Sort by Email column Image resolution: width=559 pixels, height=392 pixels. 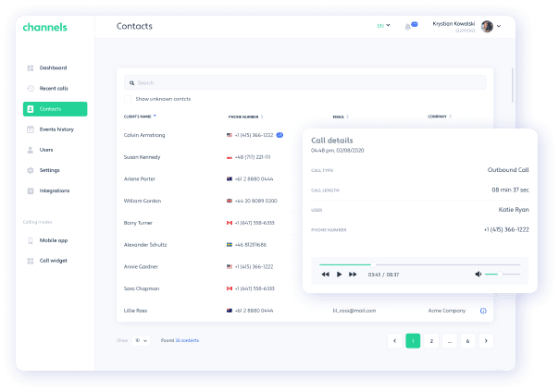point(341,116)
